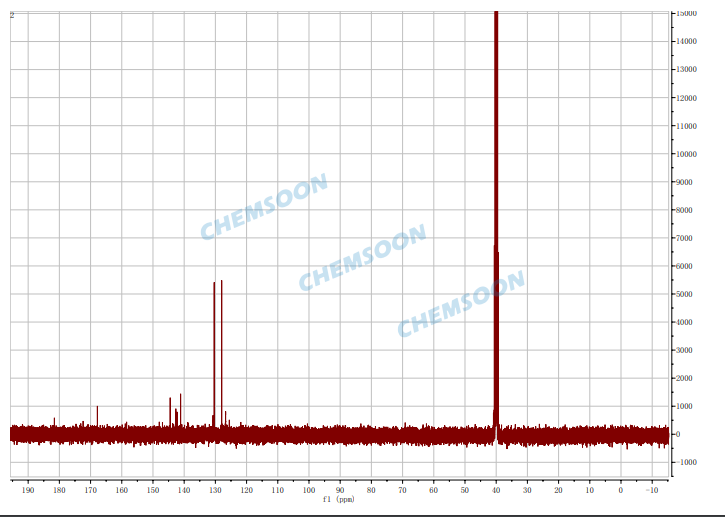
Task: Click the f1 (ppm) axis title
Action: tap(338, 499)
